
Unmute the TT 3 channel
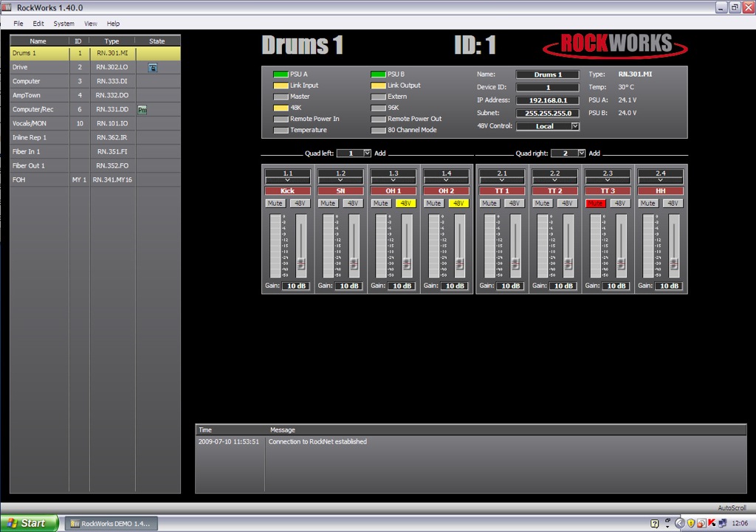(595, 204)
